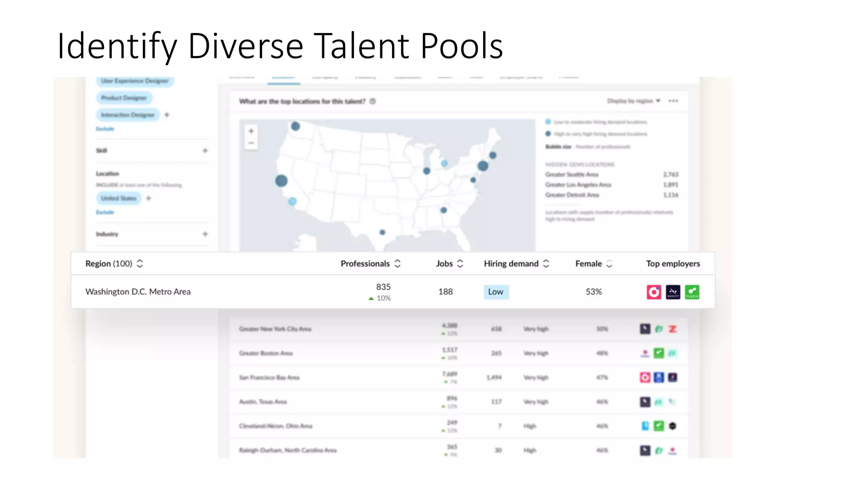This screenshot has width=868, height=488.
Task: Expand the Industry filter with its plus
Action: click(205, 234)
